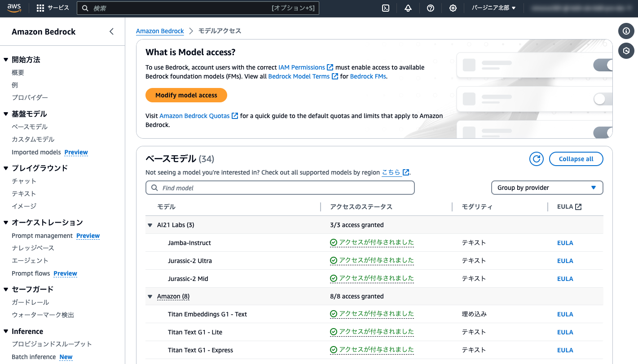Screen dimensions: 638x364
Task: Open the settings gear icon
Action: tap(453, 8)
